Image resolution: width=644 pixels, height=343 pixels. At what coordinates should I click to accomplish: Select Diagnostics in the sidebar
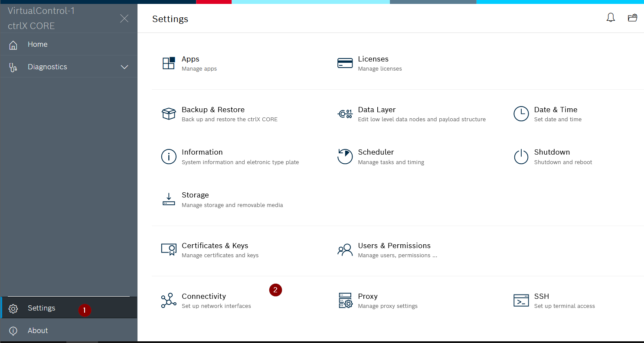coord(69,67)
